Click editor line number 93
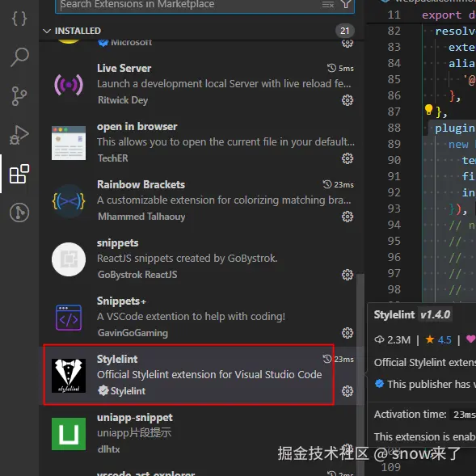 pos(394,209)
